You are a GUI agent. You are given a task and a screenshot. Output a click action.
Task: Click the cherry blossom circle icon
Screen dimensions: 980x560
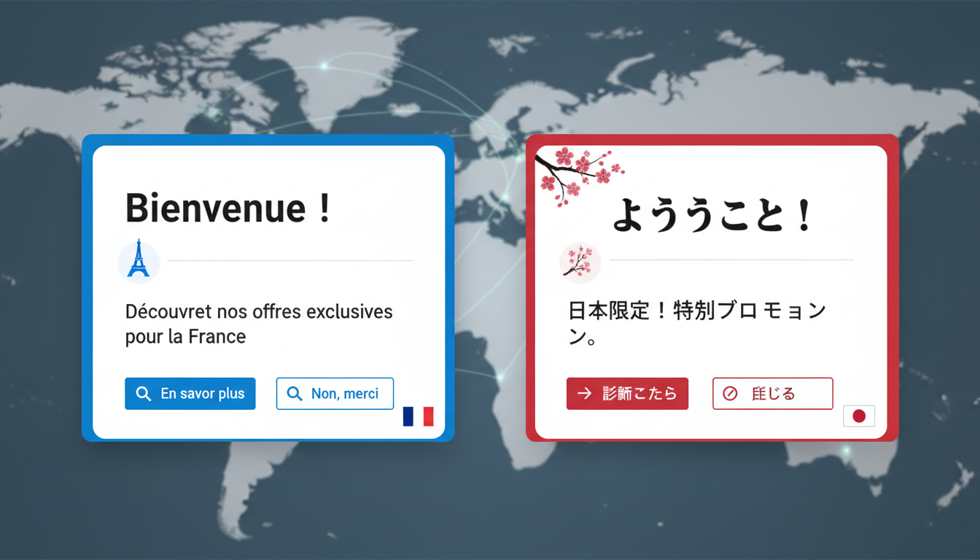tap(580, 262)
